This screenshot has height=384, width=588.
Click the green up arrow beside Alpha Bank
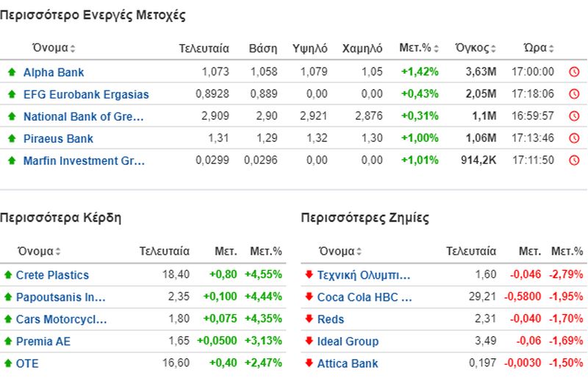[x=12, y=71]
